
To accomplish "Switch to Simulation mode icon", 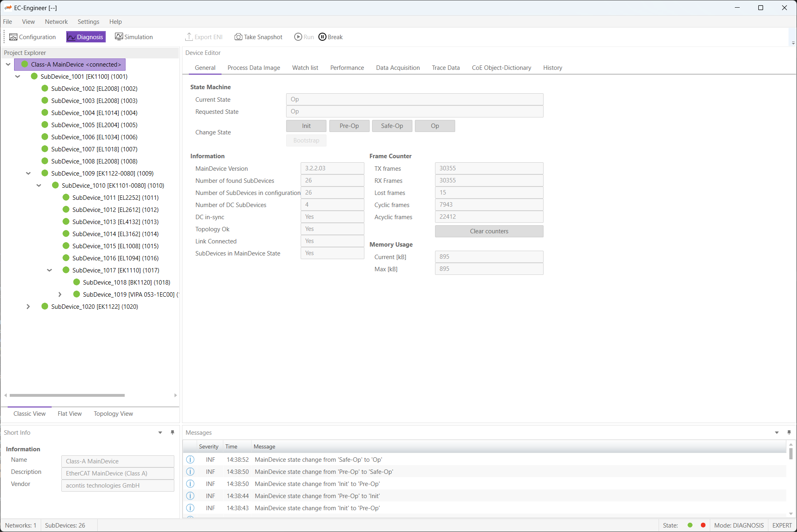I will coord(119,37).
